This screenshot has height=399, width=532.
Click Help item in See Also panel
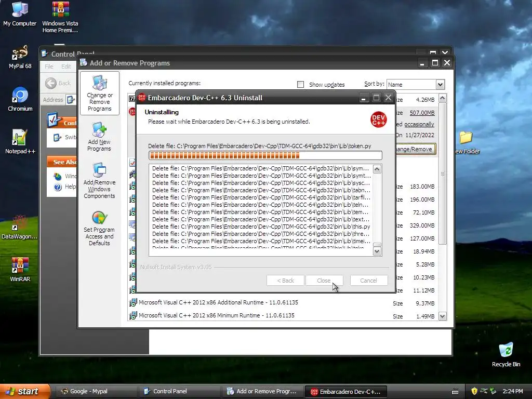coord(65,187)
